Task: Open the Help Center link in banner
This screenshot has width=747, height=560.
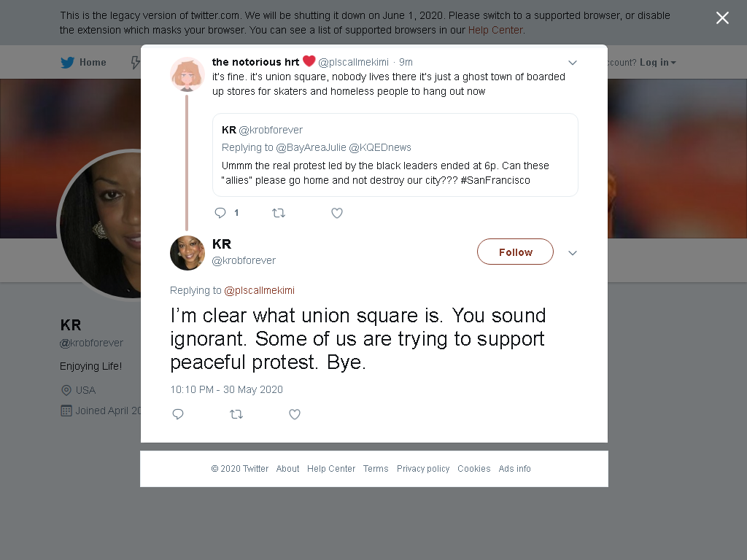Action: (x=495, y=30)
